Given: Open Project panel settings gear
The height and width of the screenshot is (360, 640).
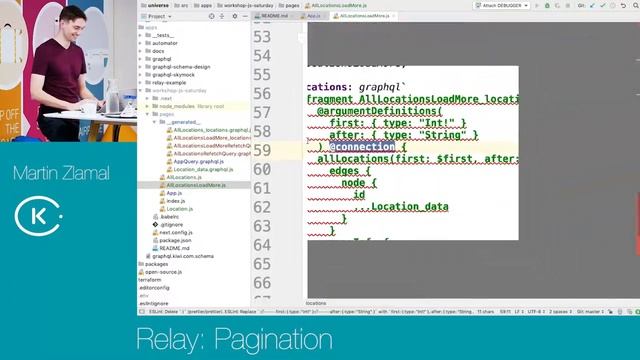Looking at the screenshot, I should point(235,16).
